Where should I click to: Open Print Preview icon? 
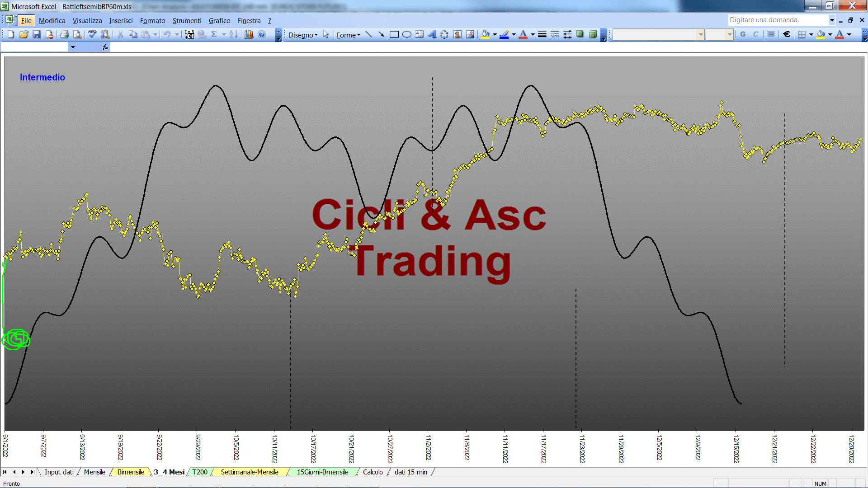point(77,34)
